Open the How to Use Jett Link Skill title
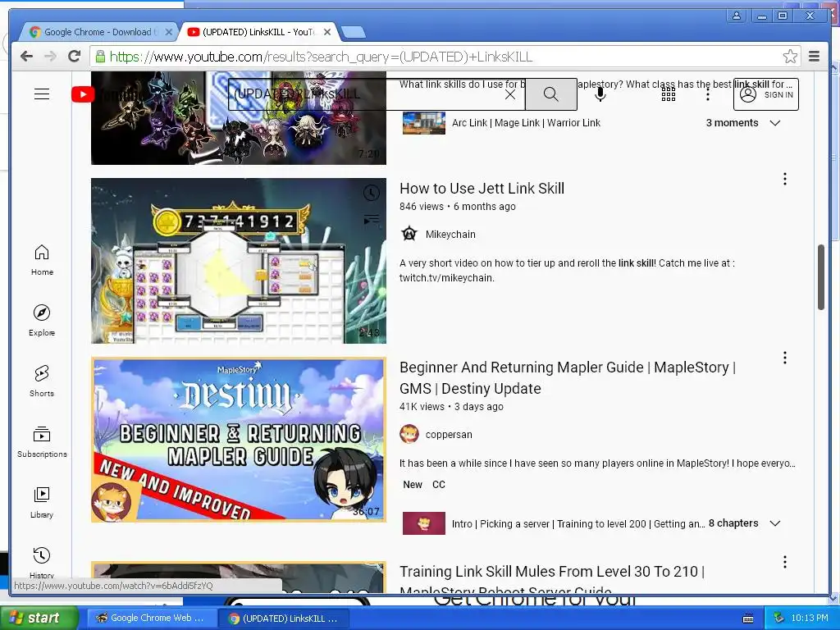The width and height of the screenshot is (840, 630). 482,188
